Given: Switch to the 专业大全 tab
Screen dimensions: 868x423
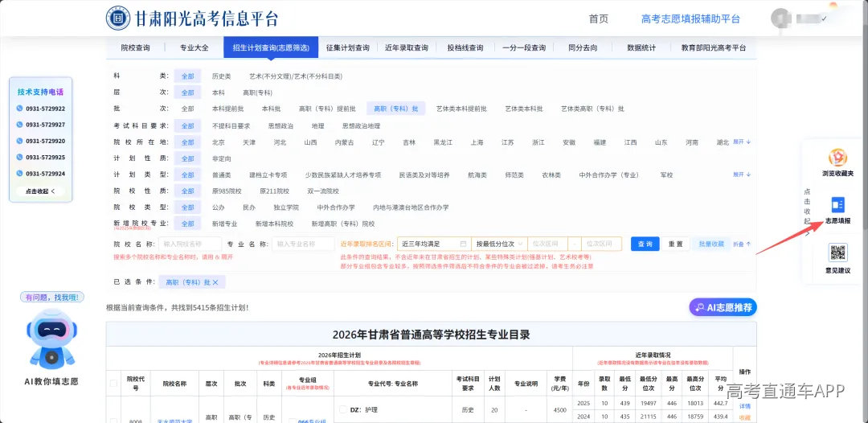Looking at the screenshot, I should click(x=194, y=47).
